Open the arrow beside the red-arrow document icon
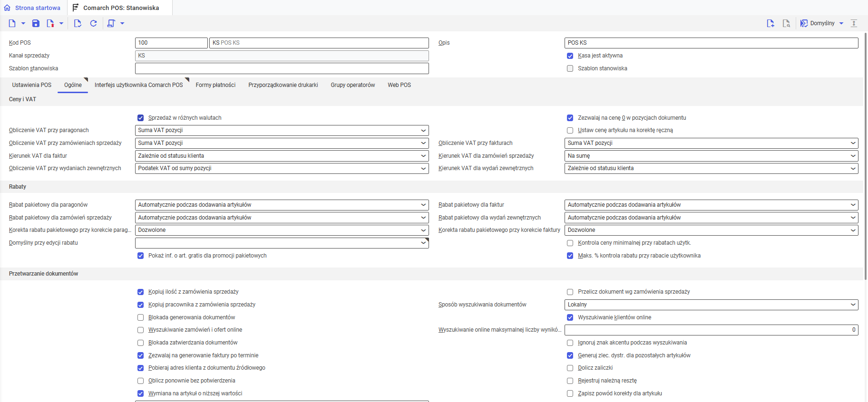The width and height of the screenshot is (868, 402). [x=61, y=23]
